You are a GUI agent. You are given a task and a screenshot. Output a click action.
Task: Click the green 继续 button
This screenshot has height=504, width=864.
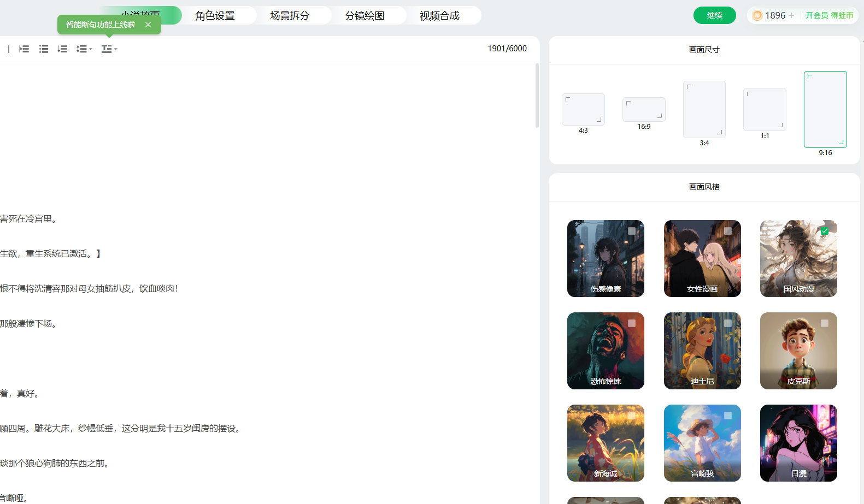pyautogui.click(x=715, y=15)
